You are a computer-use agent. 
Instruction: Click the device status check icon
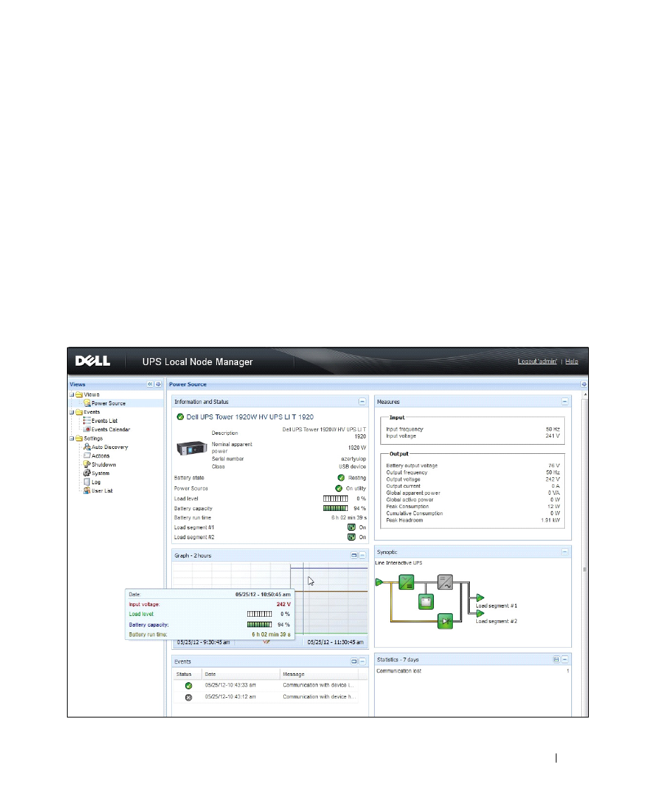[180, 417]
